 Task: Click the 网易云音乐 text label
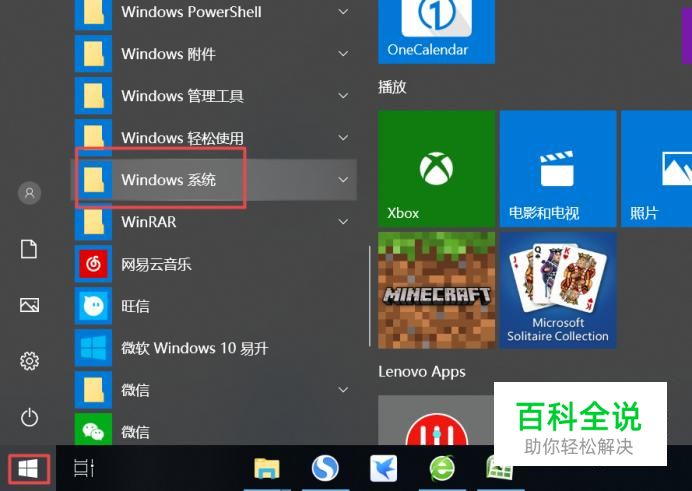pos(156,264)
